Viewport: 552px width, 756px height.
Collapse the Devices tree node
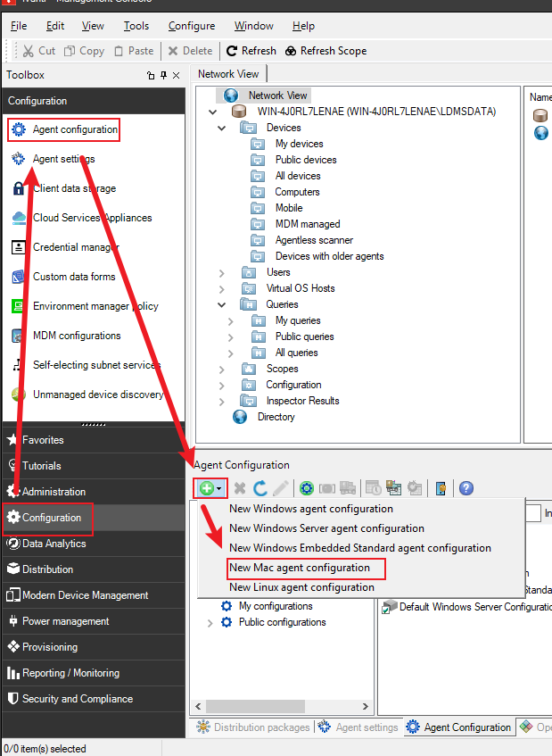[x=222, y=128]
